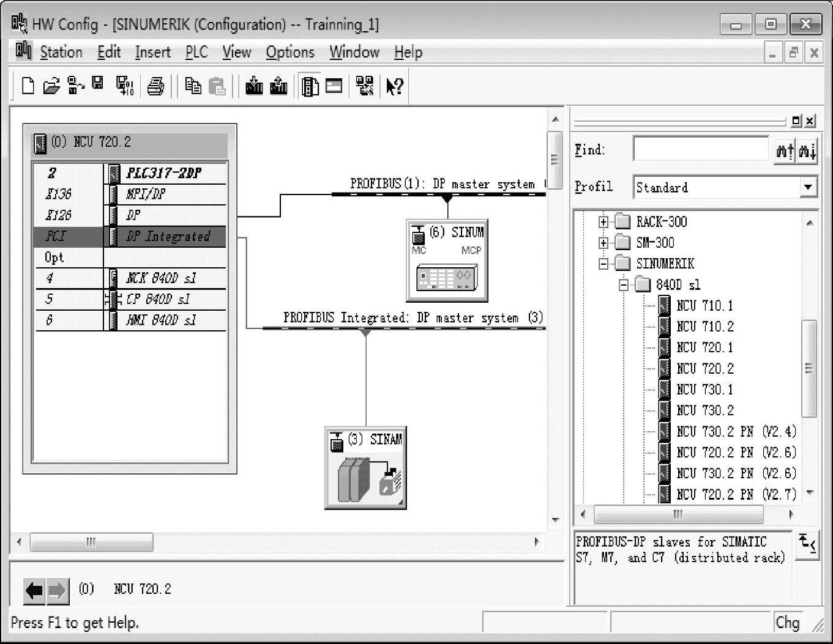Expand the RACK-300 folder
833x644 pixels.
[x=603, y=222]
